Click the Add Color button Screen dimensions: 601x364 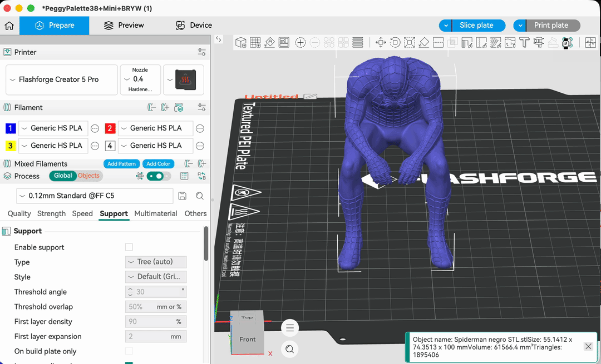[158, 164]
